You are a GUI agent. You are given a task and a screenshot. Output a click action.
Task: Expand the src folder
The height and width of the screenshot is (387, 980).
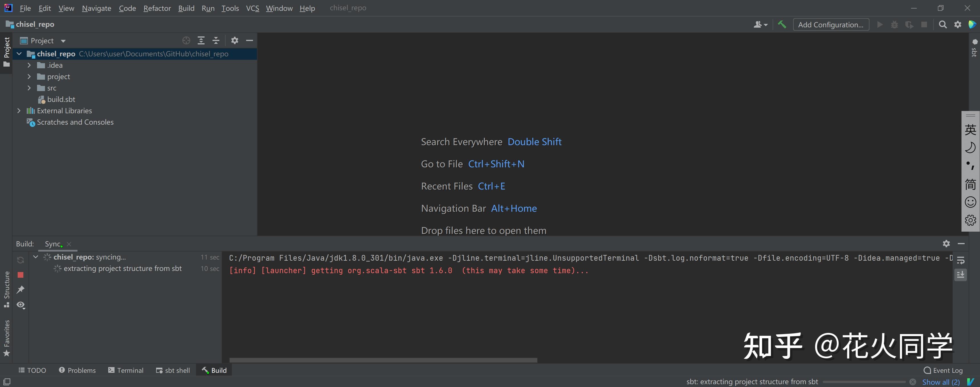[29, 88]
